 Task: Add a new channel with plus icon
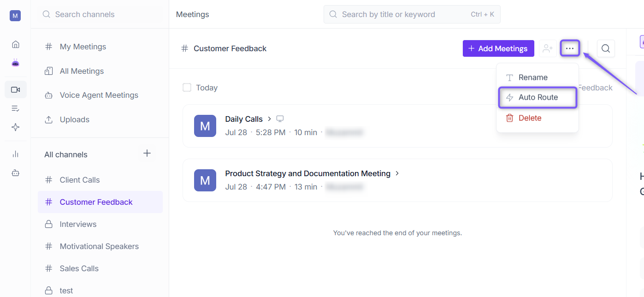[147, 154]
